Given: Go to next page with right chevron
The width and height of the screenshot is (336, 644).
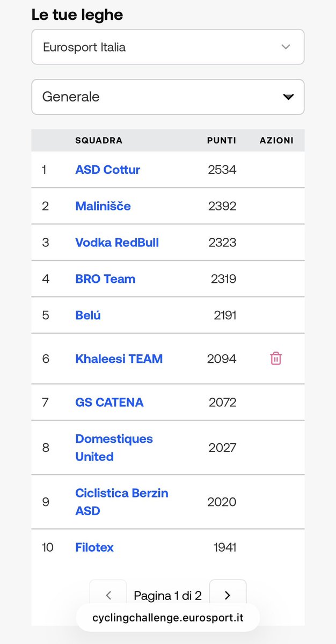Looking at the screenshot, I should [x=228, y=595].
